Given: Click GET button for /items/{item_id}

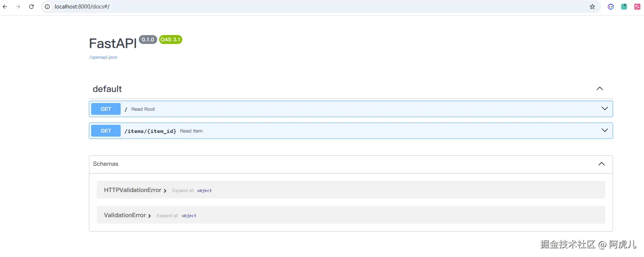Looking at the screenshot, I should point(106,131).
